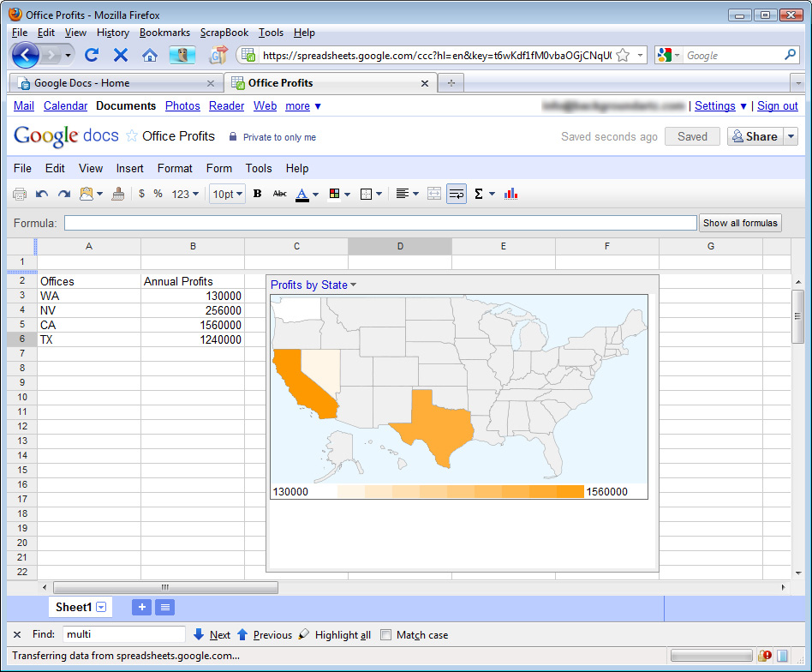Click the search magnifier in Google box
The image size is (812, 672).
[790, 55]
